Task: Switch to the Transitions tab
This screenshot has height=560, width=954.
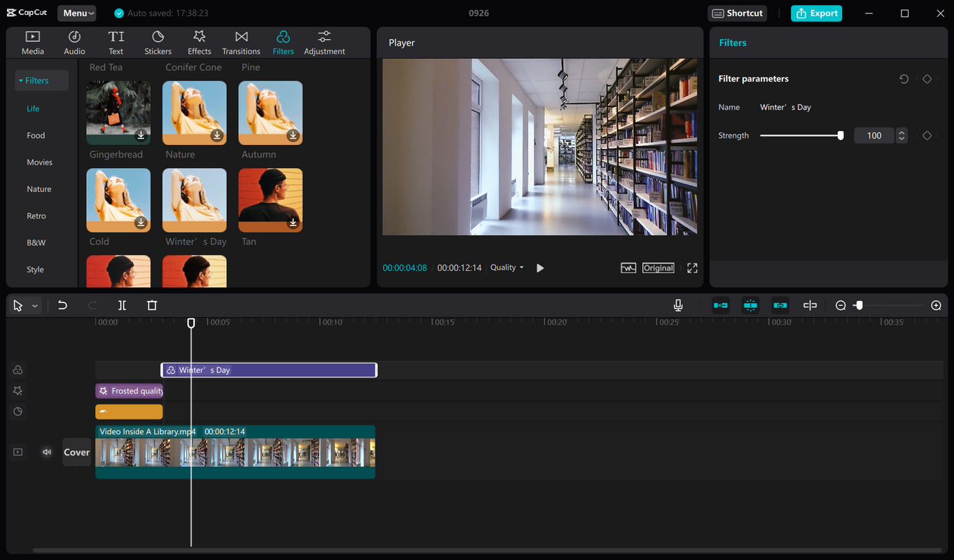Action: pyautogui.click(x=241, y=43)
